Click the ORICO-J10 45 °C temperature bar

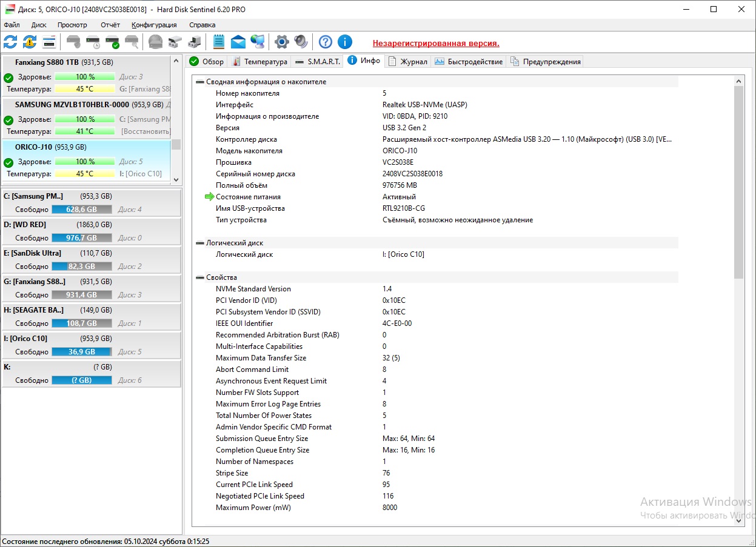click(85, 174)
